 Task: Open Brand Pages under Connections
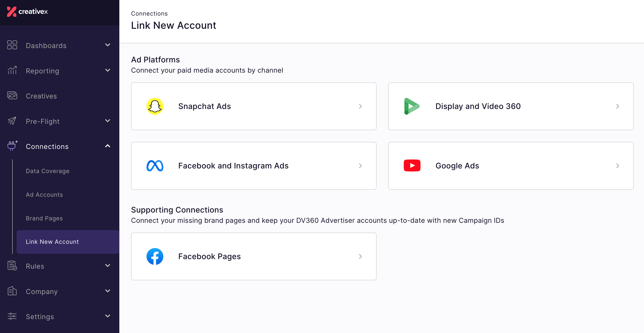[x=44, y=218]
